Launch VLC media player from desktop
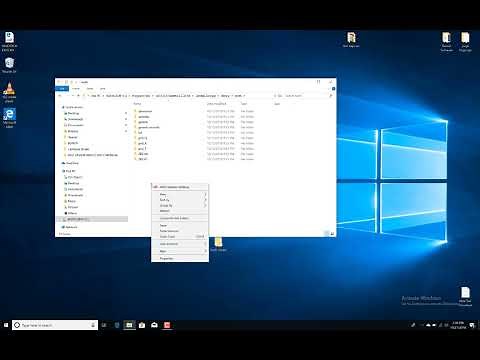 9,92
